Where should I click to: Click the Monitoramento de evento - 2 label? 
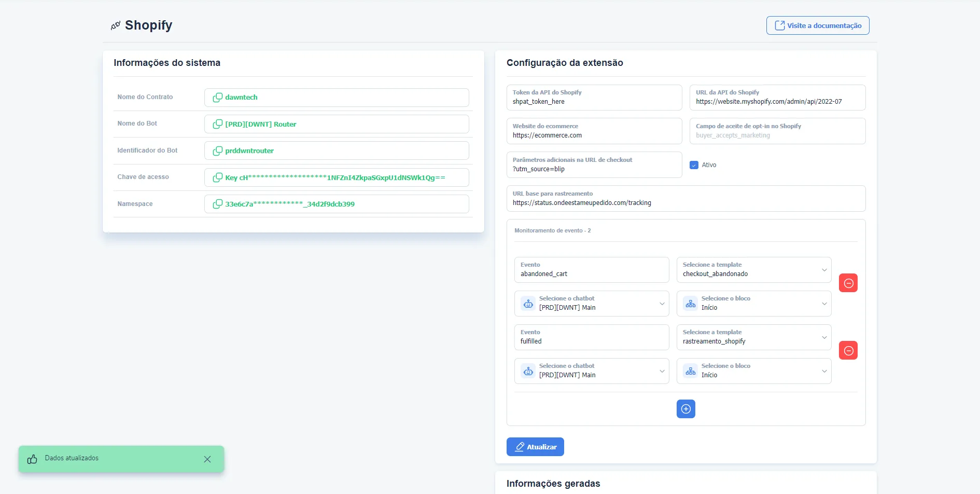tap(552, 230)
